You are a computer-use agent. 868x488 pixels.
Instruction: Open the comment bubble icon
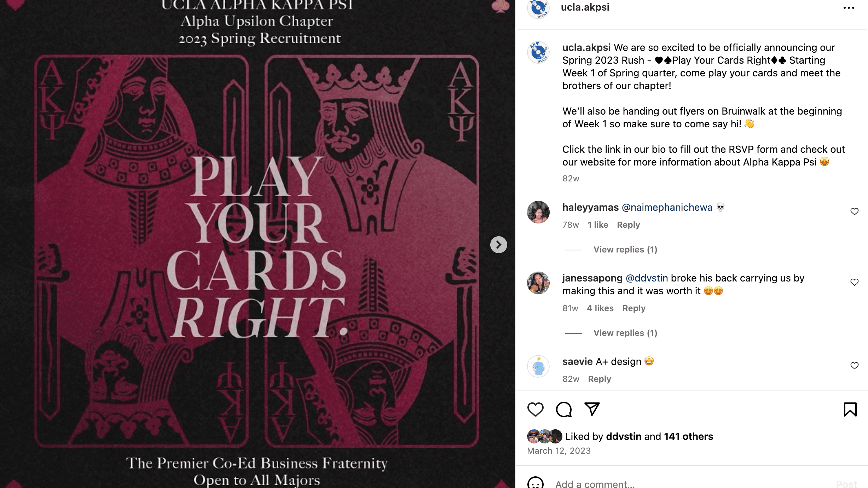coord(563,409)
